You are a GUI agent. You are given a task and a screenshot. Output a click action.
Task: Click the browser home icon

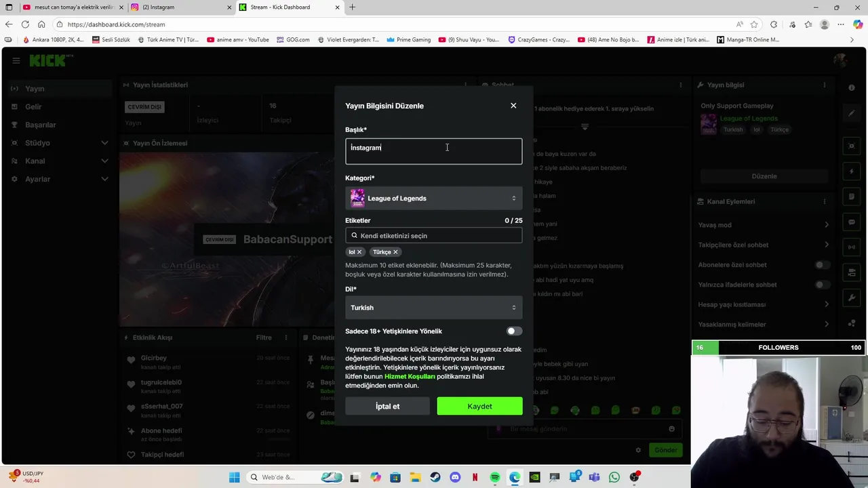pyautogui.click(x=41, y=24)
